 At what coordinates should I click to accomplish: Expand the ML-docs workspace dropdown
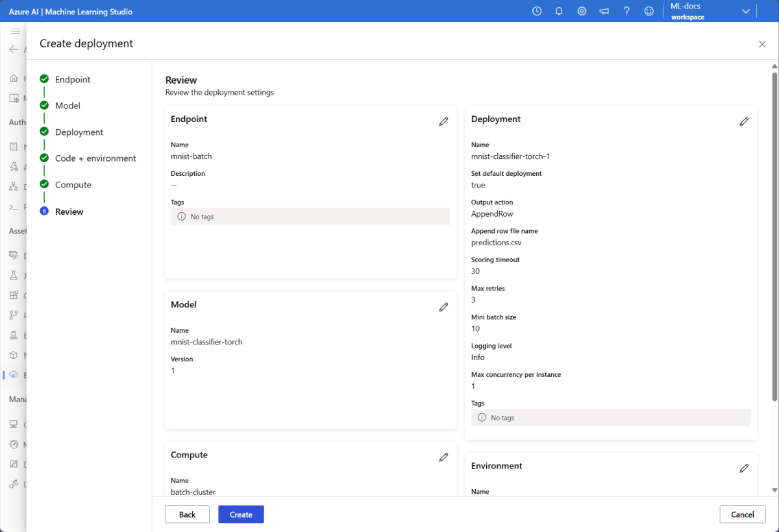pos(745,11)
